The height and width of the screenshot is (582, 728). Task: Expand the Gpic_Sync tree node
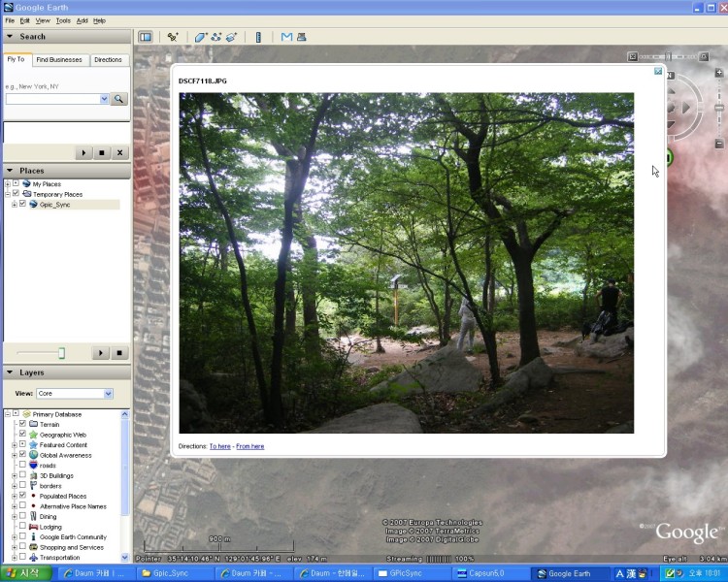tap(15, 205)
